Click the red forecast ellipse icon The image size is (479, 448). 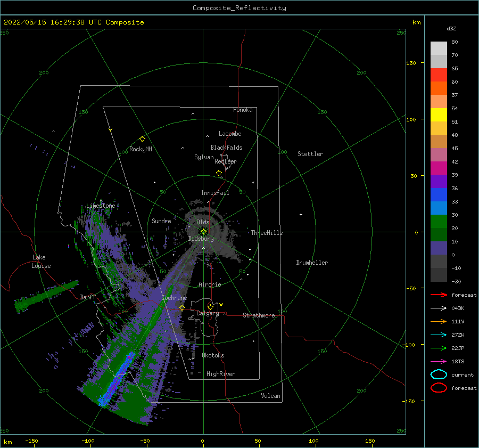[439, 388]
